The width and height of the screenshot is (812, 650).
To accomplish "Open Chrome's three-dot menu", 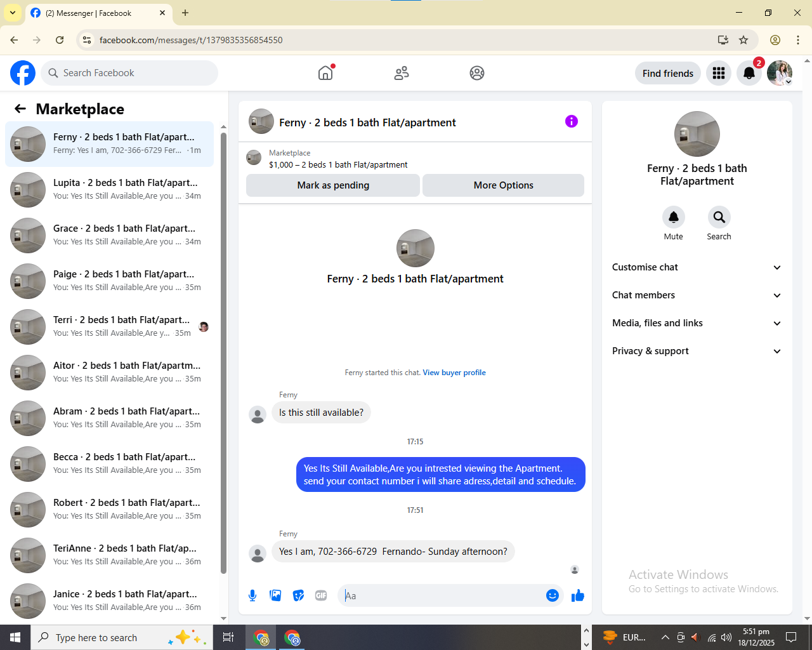I will click(798, 40).
